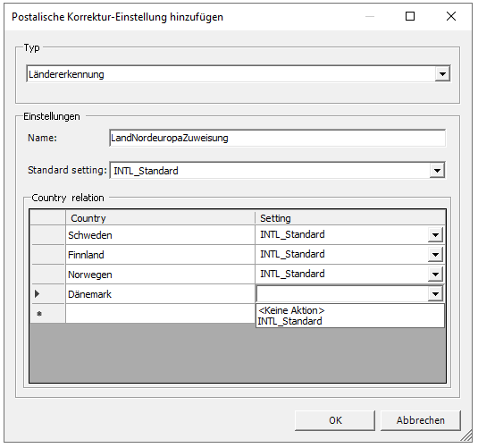Choose INTL_Standard from the open list
Viewport: 478px width, 448px height.
pos(289,321)
